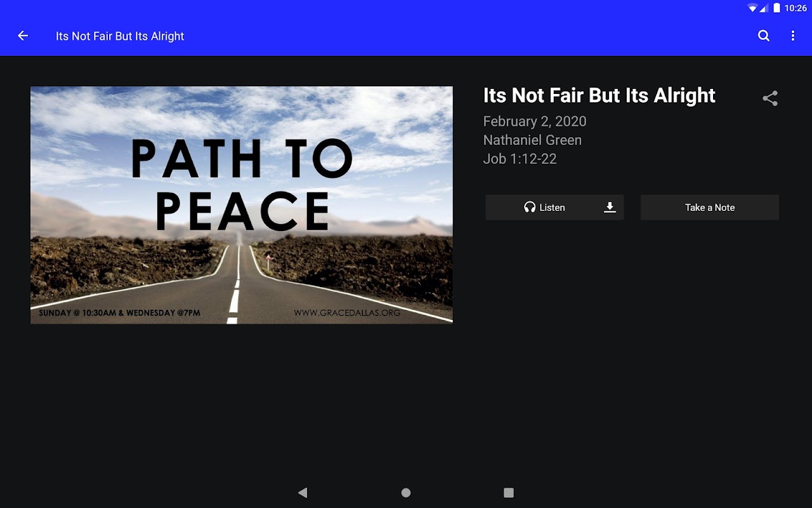Viewport: 812px width, 508px height.
Task: Tap the Take a Note button
Action: (710, 208)
